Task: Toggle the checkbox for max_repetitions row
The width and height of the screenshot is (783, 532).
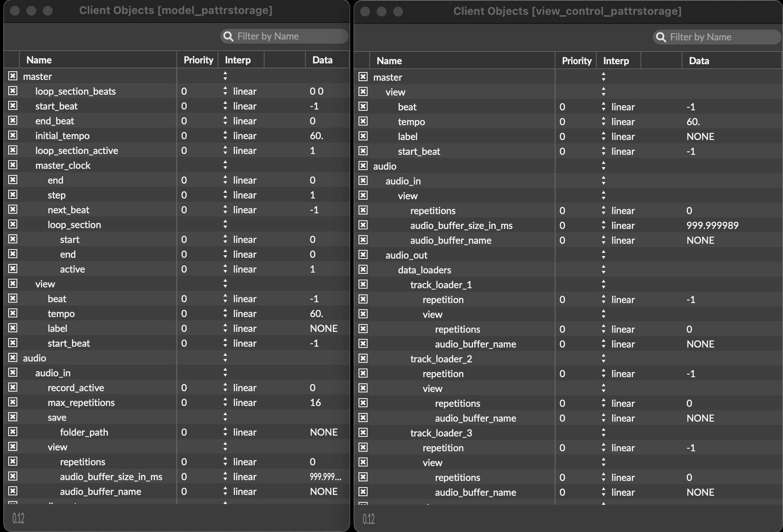Action: point(13,402)
